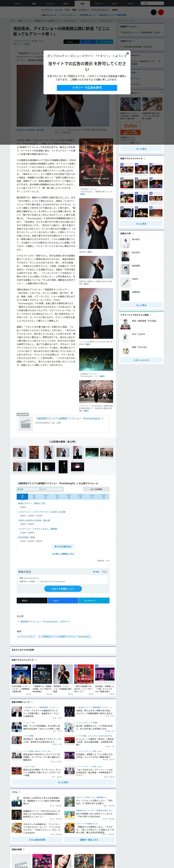Open chevron beside 画像アクセスランキング heading
The height and width of the screenshot is (868, 174).
145,158
